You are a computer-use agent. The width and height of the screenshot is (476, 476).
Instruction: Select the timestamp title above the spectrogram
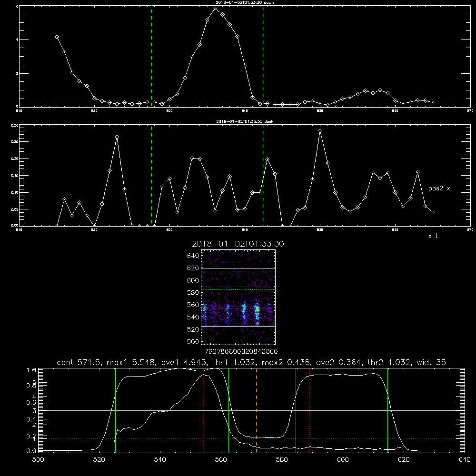[x=238, y=244]
